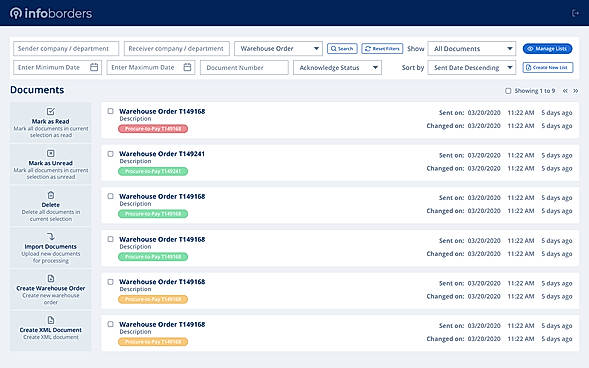Select Create Warehouse Order action
Screen dimensions: 589x368
click(x=51, y=289)
